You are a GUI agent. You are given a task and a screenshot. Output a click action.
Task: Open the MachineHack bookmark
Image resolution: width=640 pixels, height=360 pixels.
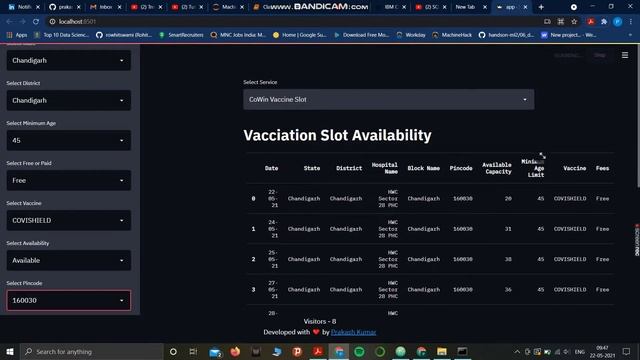[x=452, y=35]
